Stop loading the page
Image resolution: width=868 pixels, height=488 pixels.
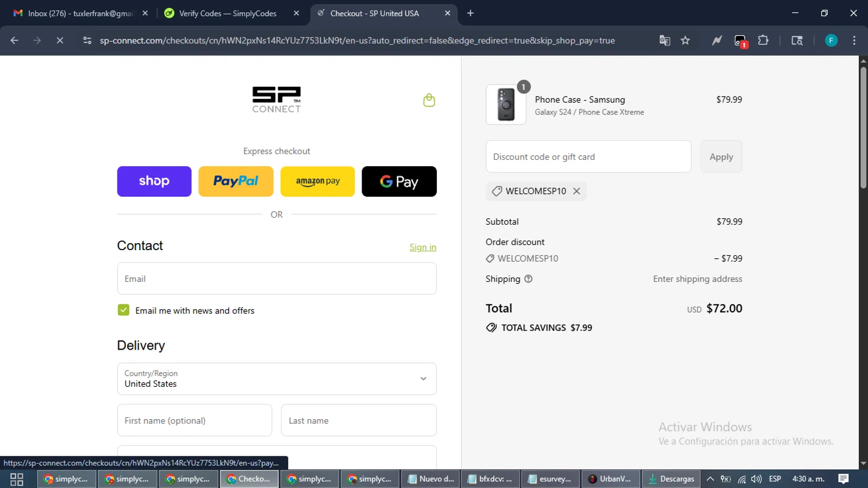(x=60, y=41)
